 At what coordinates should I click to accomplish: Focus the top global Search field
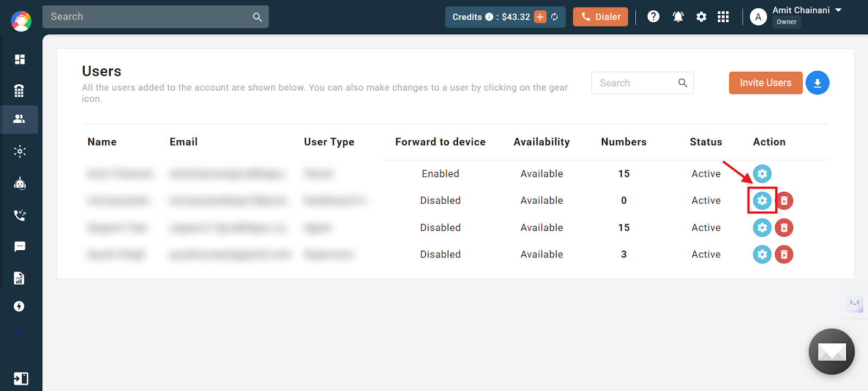tap(156, 17)
